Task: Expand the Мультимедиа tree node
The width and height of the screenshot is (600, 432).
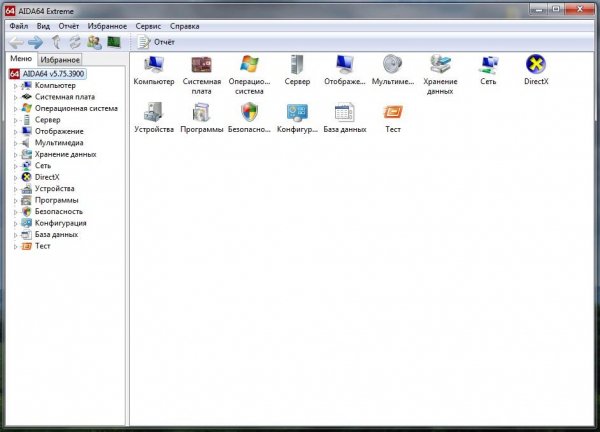Action: [x=15, y=143]
